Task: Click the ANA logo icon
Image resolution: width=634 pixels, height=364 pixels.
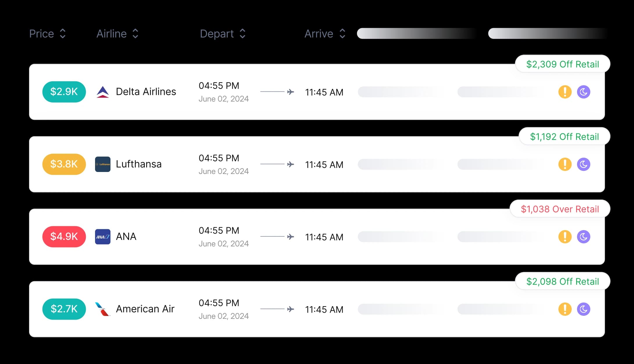Action: pos(103,237)
